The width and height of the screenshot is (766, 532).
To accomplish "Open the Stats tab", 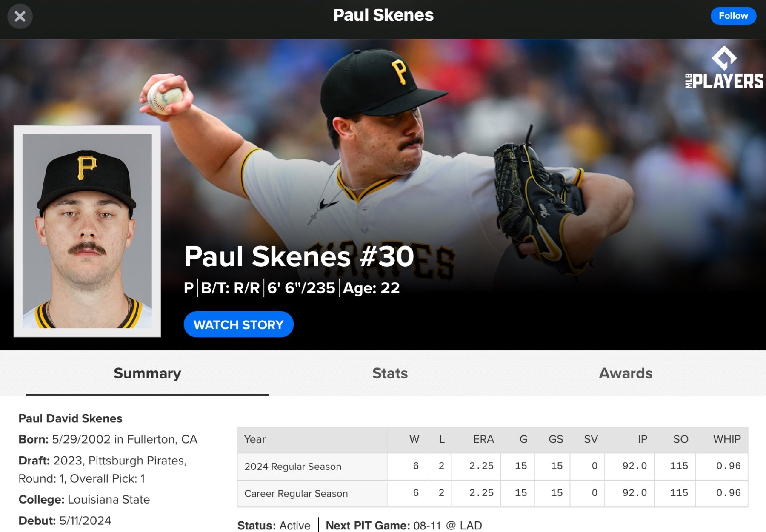I will coord(390,373).
